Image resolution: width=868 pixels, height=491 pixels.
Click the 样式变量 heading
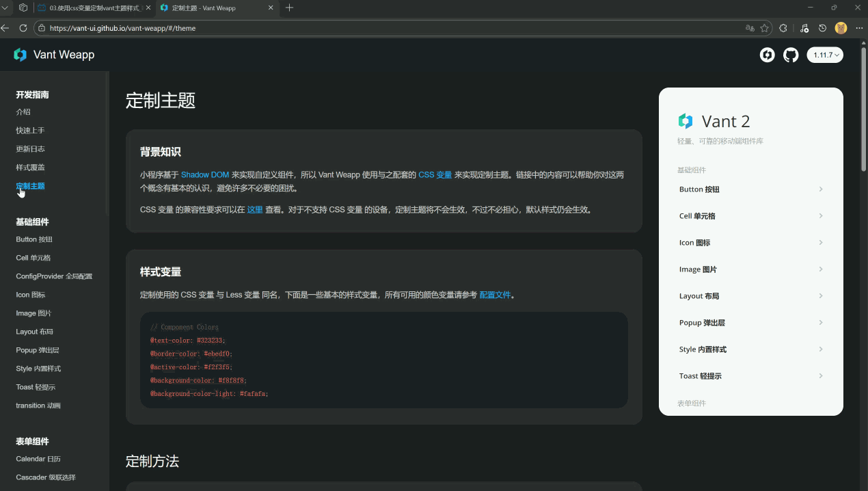[x=161, y=271]
